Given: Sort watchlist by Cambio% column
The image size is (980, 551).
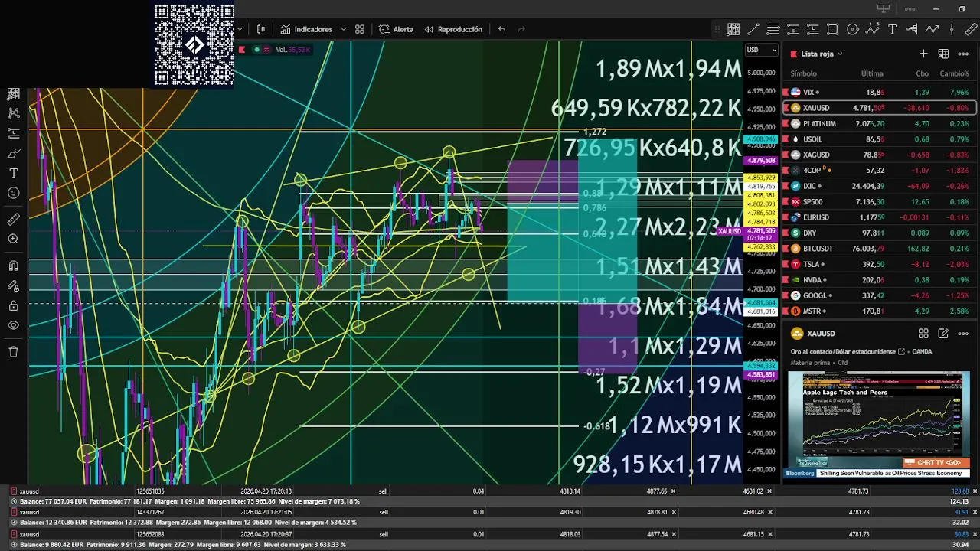Looking at the screenshot, I should click(x=954, y=73).
